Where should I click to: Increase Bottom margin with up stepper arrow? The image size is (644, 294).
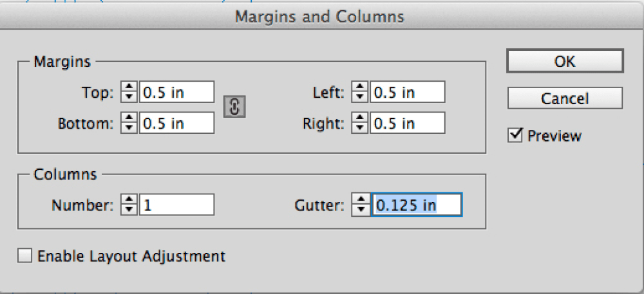coord(129,118)
